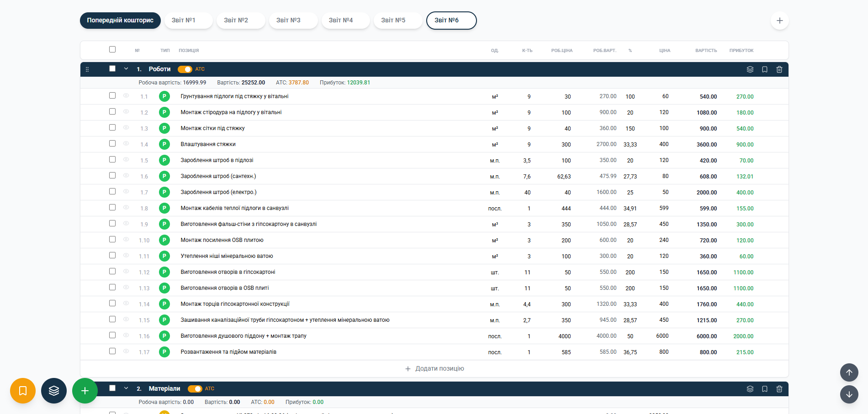Collapse the Роботи section chevron
This screenshot has height=414, width=868.
pos(126,69)
